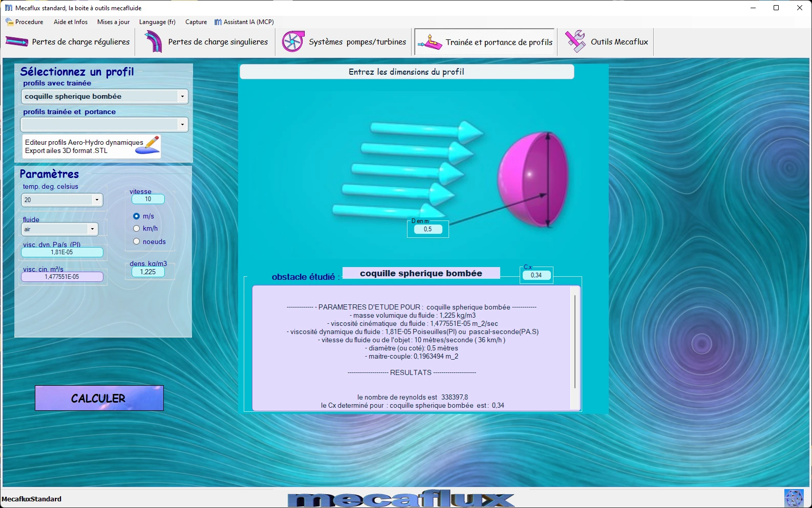Click the pump/turbine systems fan icon

click(x=293, y=42)
